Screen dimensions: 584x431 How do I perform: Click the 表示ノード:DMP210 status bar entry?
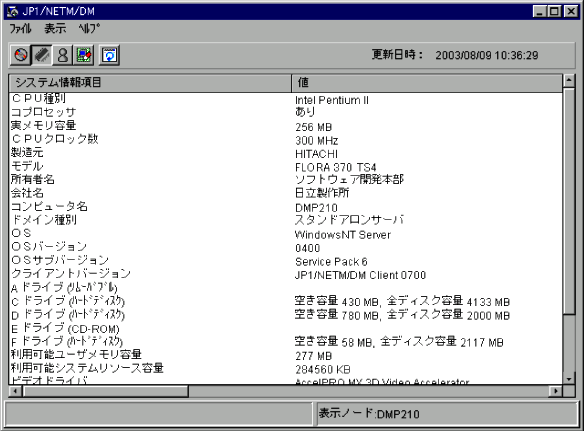click(369, 413)
